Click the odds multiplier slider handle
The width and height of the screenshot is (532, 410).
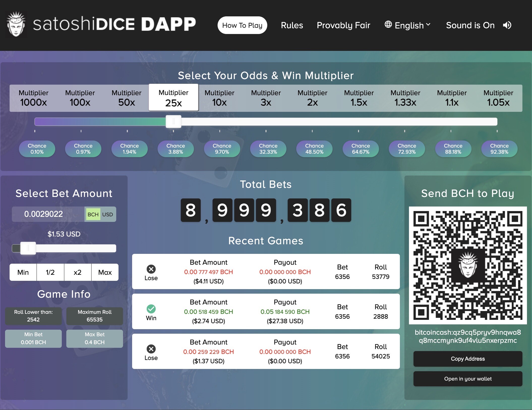tap(173, 122)
